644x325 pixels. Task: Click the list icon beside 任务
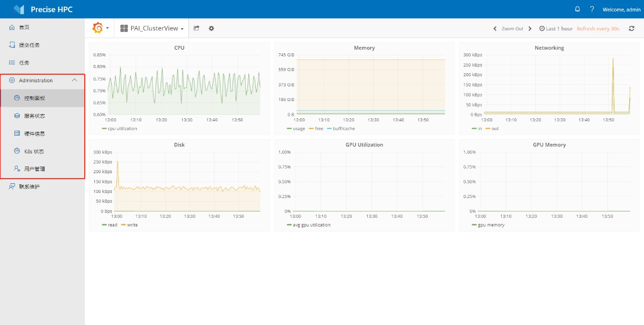[x=12, y=63]
